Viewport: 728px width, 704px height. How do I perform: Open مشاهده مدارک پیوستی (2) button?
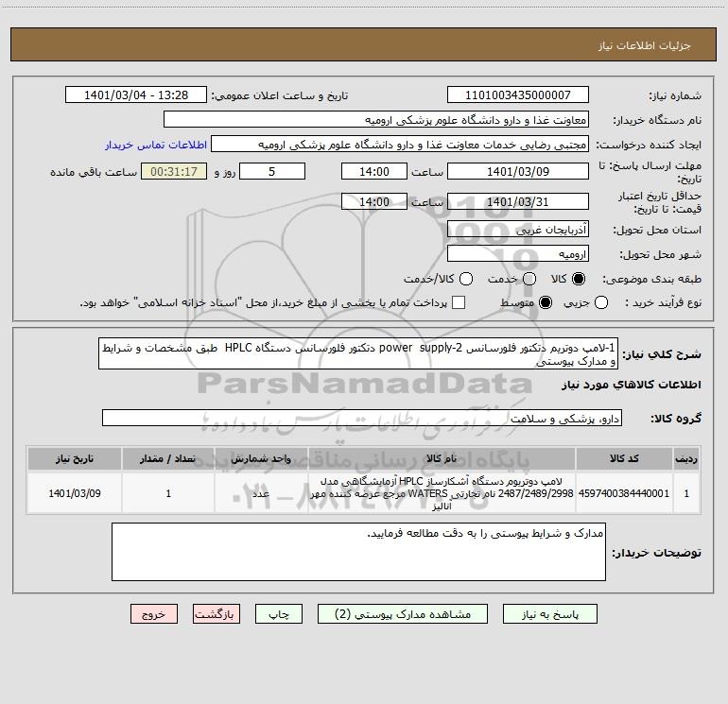(x=403, y=614)
